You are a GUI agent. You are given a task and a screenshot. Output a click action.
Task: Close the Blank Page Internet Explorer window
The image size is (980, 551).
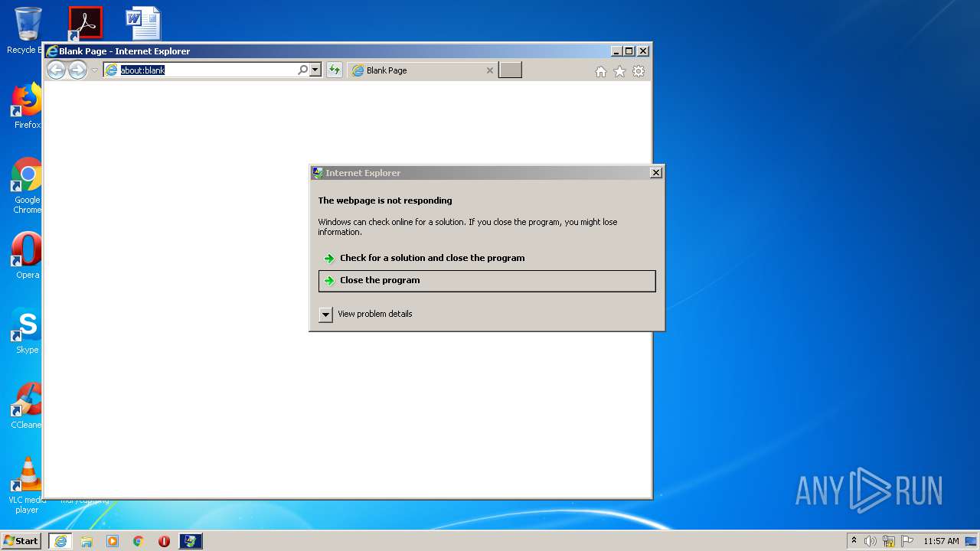click(643, 51)
